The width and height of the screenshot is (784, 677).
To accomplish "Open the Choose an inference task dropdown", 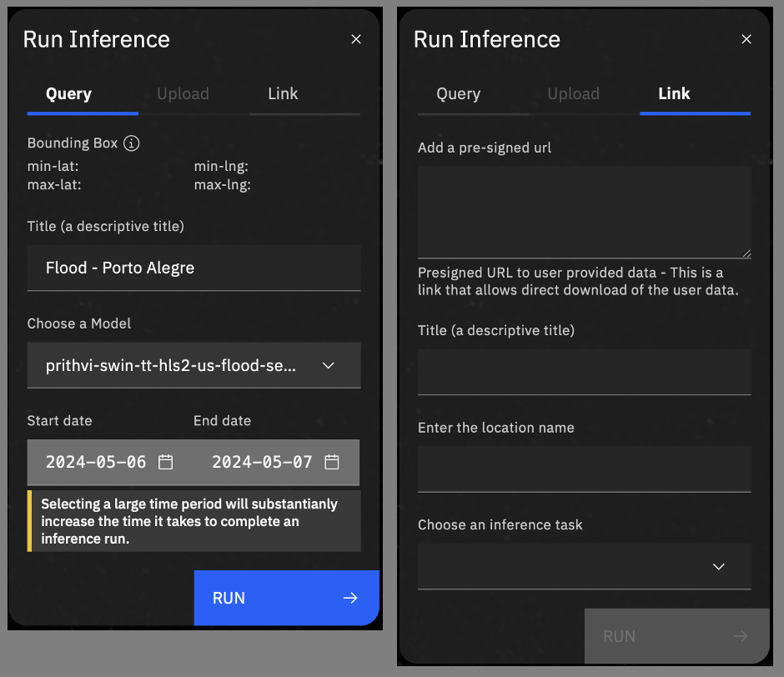I will (584, 567).
